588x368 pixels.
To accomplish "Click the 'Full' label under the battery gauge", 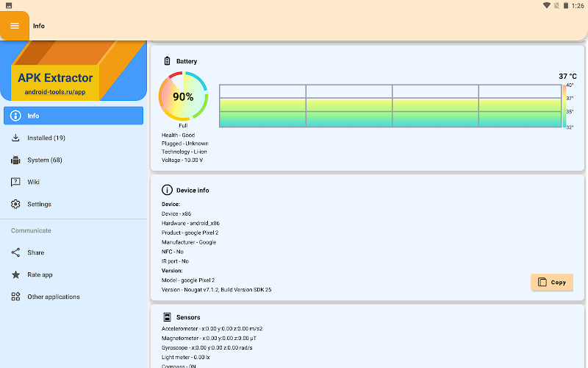I will pyautogui.click(x=183, y=126).
